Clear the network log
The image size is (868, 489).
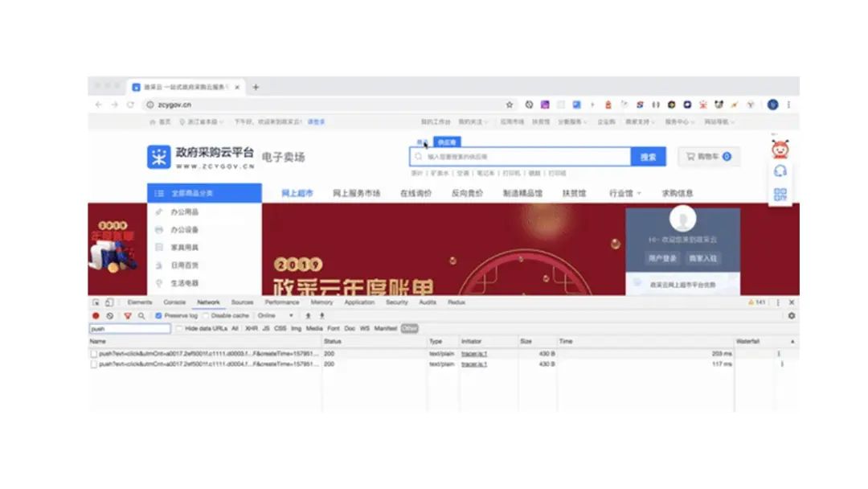pyautogui.click(x=110, y=315)
